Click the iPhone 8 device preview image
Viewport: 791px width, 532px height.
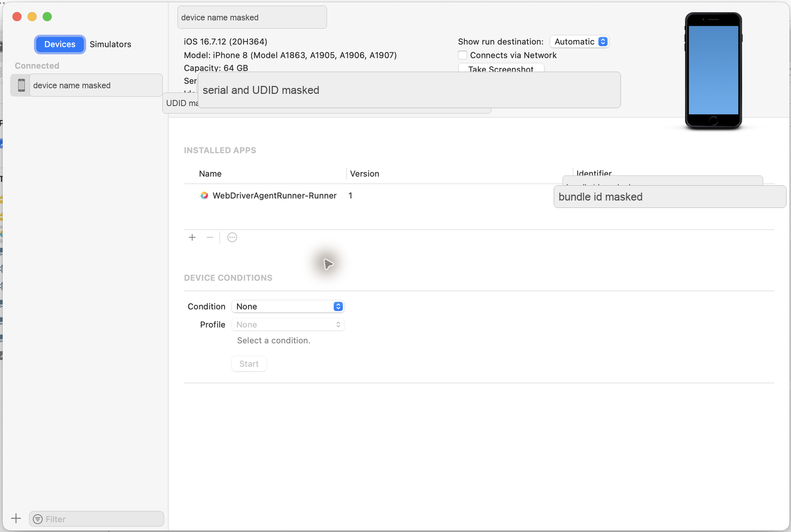point(713,71)
